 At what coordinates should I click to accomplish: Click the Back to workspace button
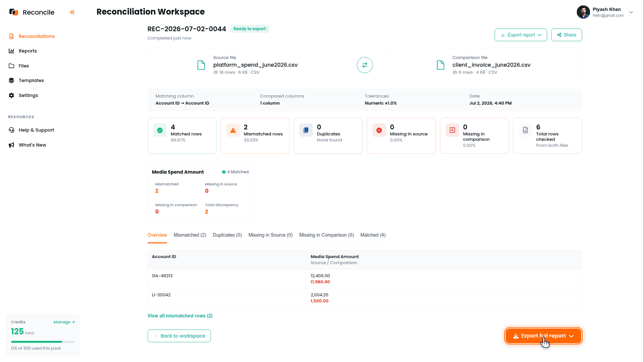(179, 336)
